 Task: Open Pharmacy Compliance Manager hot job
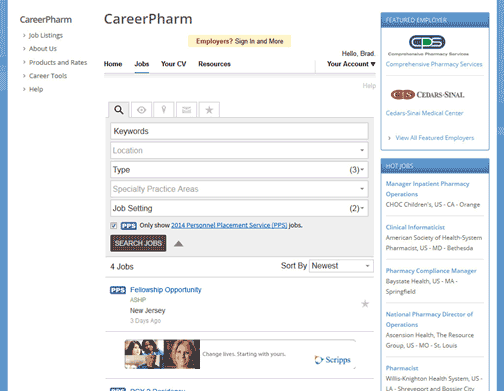431,271
